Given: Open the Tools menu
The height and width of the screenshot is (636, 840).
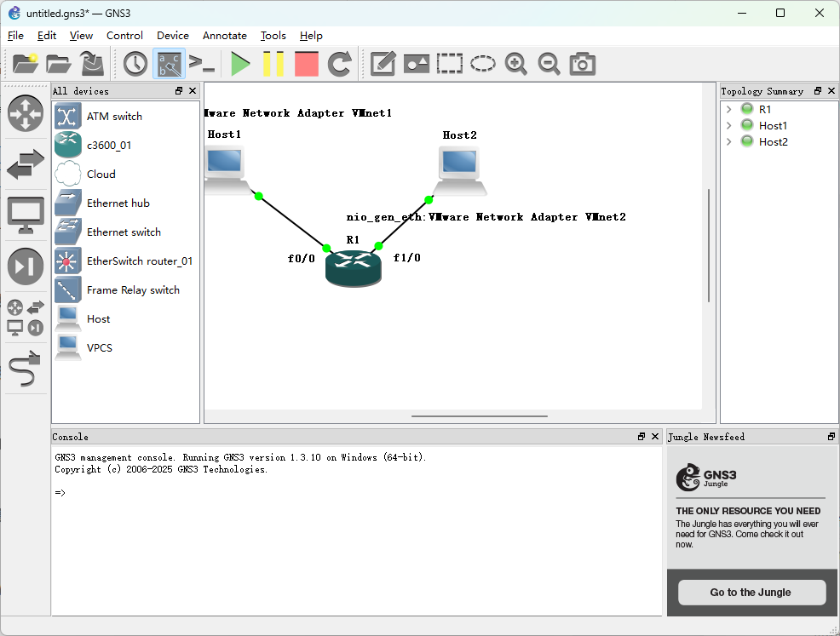Looking at the screenshot, I should click(x=273, y=36).
